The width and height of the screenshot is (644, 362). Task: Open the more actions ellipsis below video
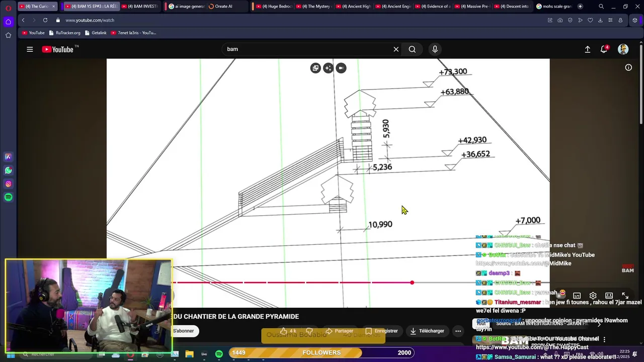pyautogui.click(x=458, y=331)
